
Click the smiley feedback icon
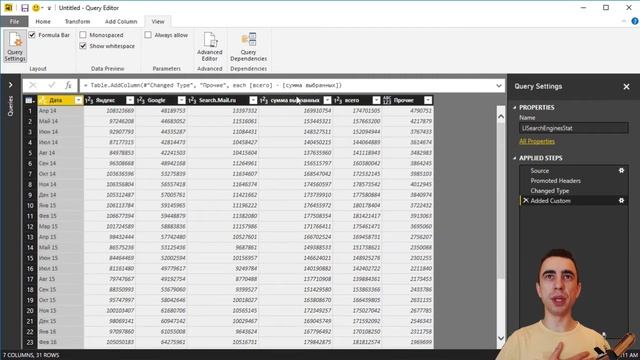tap(36, 8)
